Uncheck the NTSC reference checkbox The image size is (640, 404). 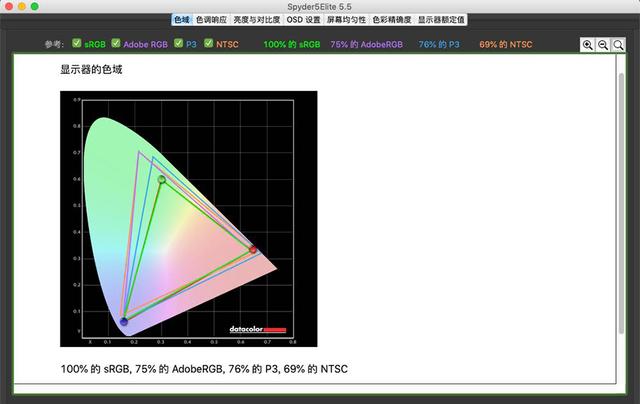click(209, 43)
